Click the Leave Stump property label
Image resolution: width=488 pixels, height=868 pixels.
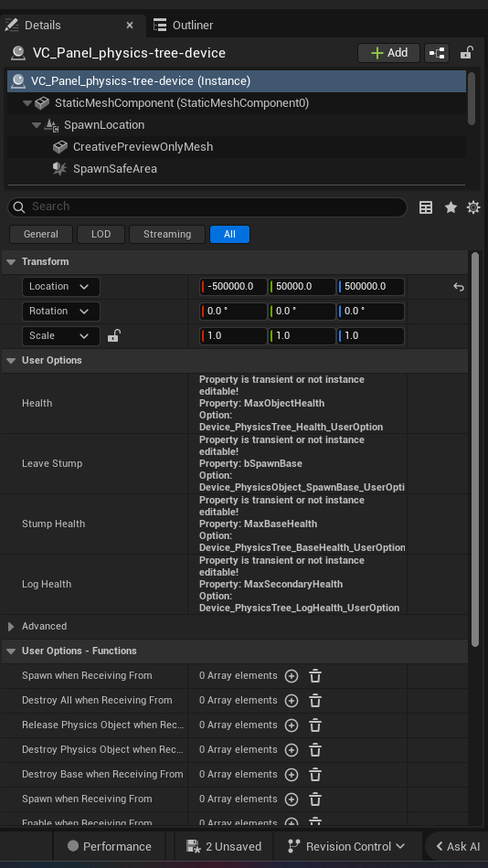[x=52, y=463]
